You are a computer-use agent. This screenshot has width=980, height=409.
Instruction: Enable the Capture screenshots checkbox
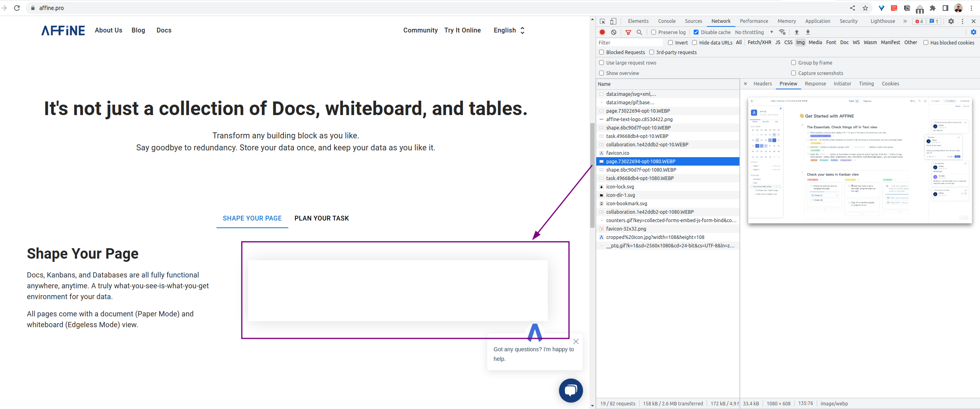coord(794,73)
